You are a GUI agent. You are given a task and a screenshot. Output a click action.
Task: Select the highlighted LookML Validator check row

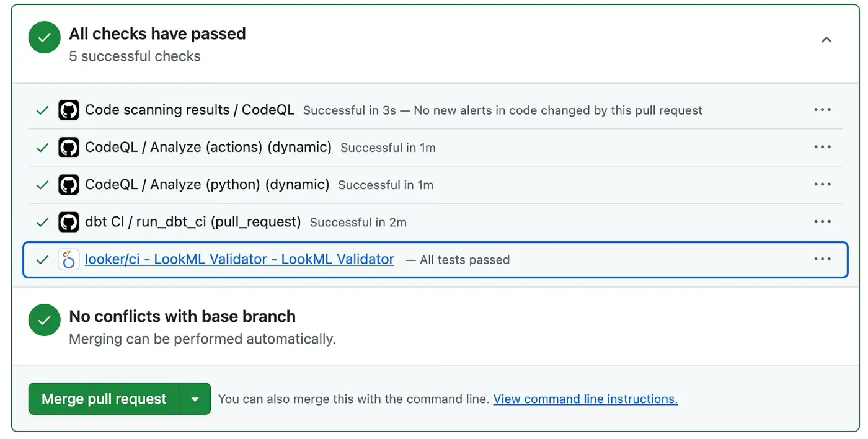[434, 259]
